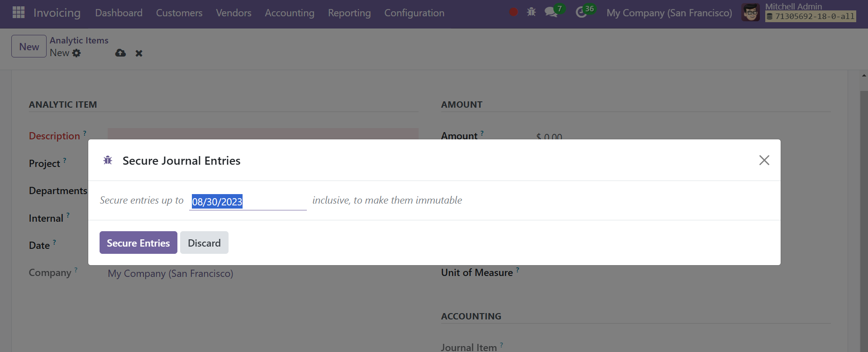Image resolution: width=868 pixels, height=352 pixels.
Task: Open the Reporting menu
Action: point(349,13)
